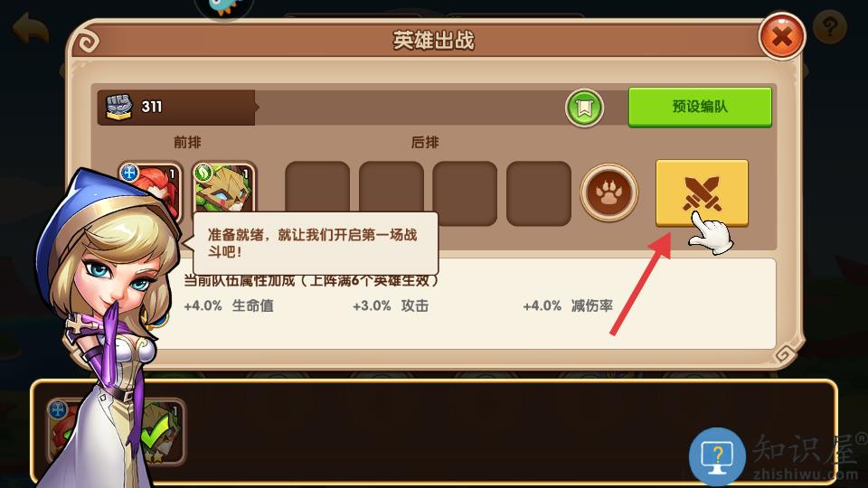Go back with the arrow icon
868x488 pixels.
[31, 28]
